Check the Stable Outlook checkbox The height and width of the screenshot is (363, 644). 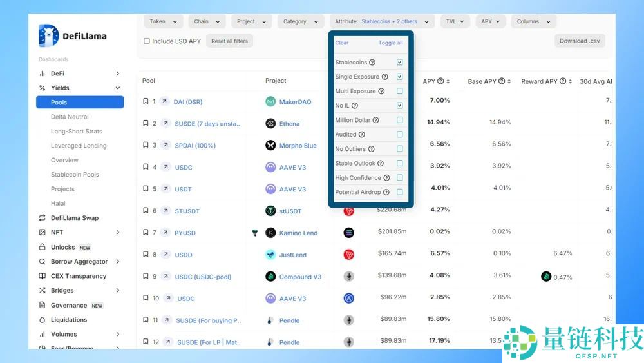point(400,162)
